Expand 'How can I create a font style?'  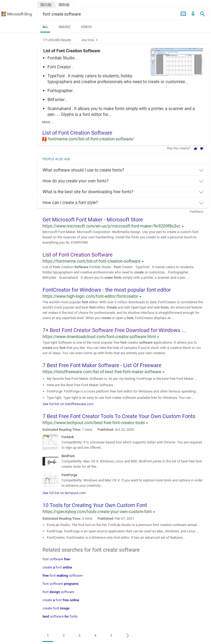tap(123, 203)
